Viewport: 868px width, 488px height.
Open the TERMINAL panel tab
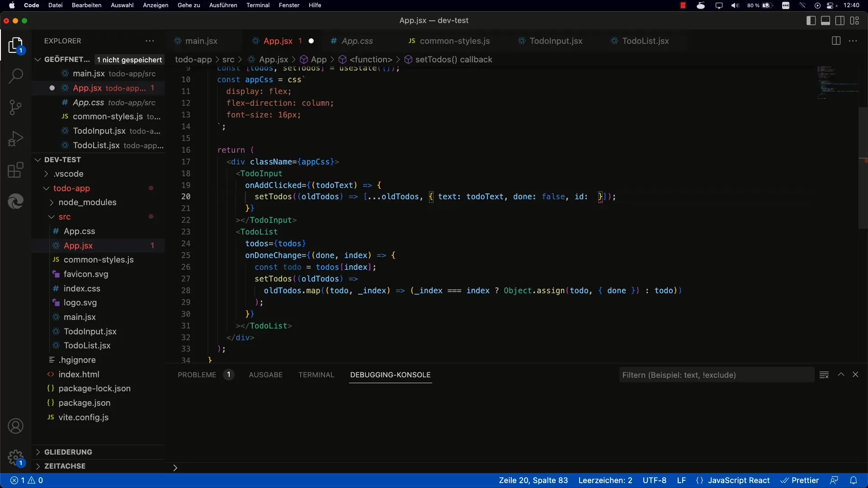[316, 375]
